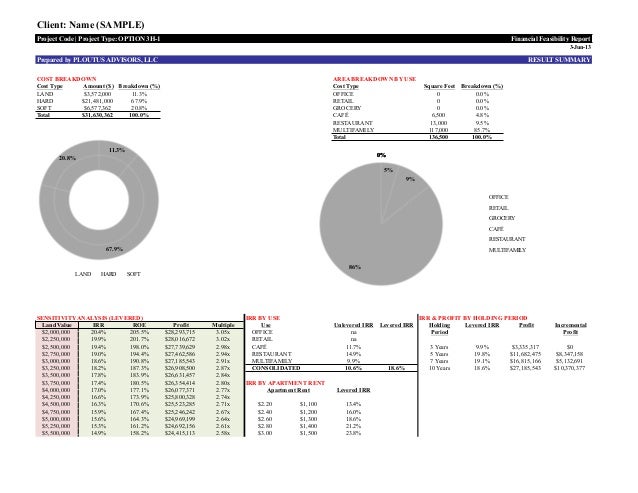Click the '6,500' CAFÉ square feet value
Screen dimensions: 638x493
[438, 115]
